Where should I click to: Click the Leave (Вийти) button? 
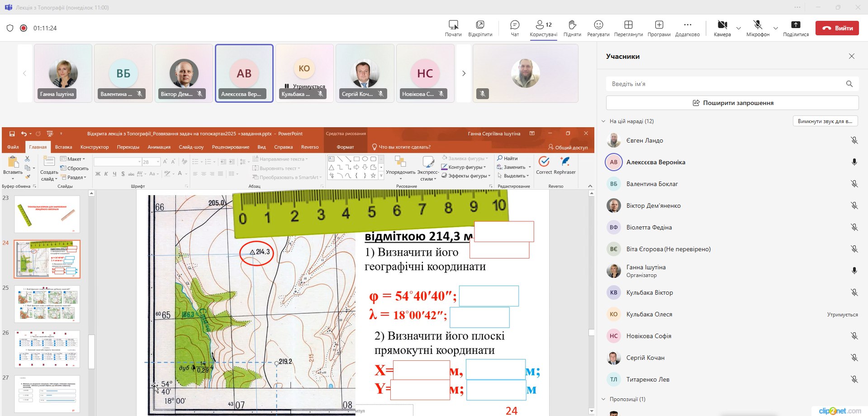837,28
